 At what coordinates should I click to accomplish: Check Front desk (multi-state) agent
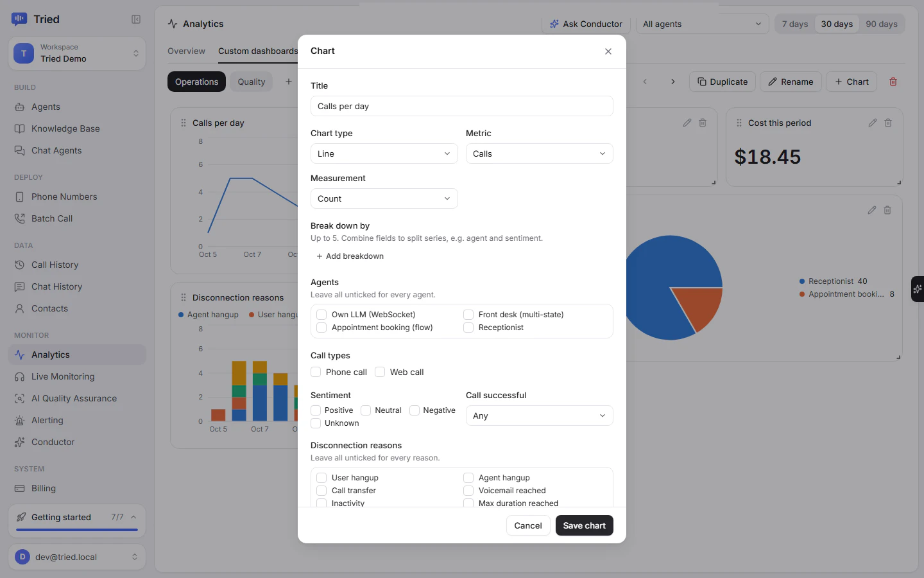(468, 315)
